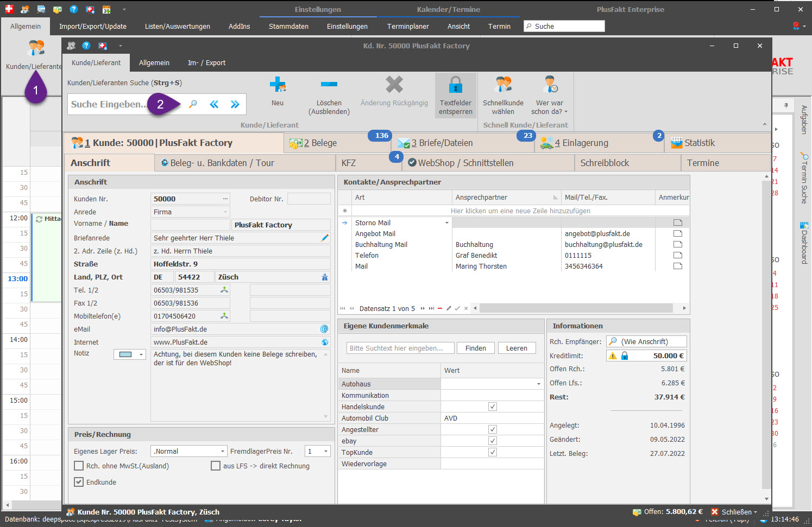Click the blue help question mark in the customer window title bar
The width and height of the screenshot is (812, 527).
pos(86,46)
